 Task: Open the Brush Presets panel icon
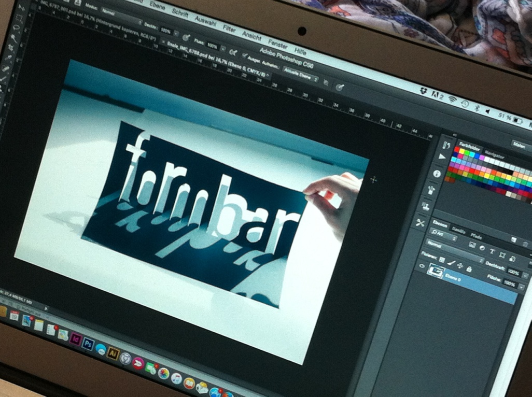pyautogui.click(x=431, y=190)
